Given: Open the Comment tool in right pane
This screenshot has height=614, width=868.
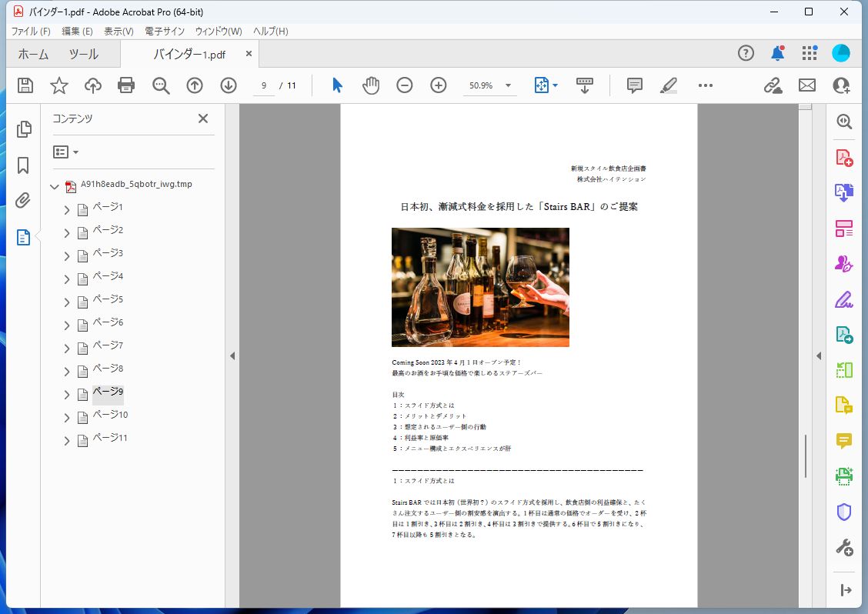Looking at the screenshot, I should [x=844, y=441].
